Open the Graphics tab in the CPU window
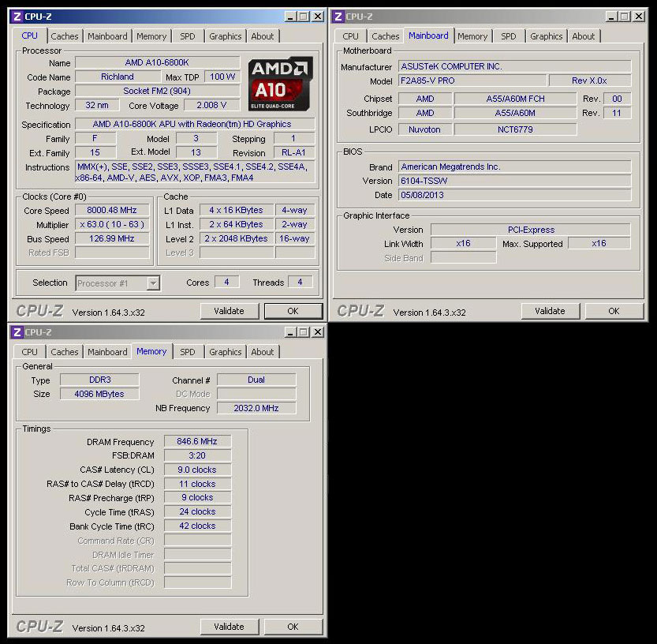Viewport: 657px width, 644px height. pos(226,36)
